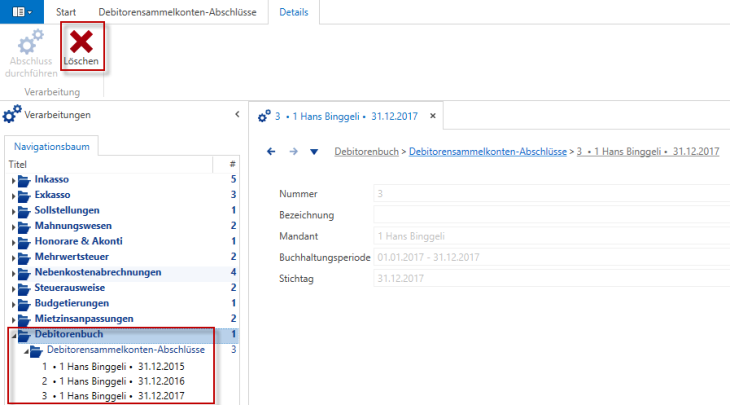Viewport: 730px width, 405px height.
Task: Expand the Mahnungswesen tree node
Action: (13, 227)
